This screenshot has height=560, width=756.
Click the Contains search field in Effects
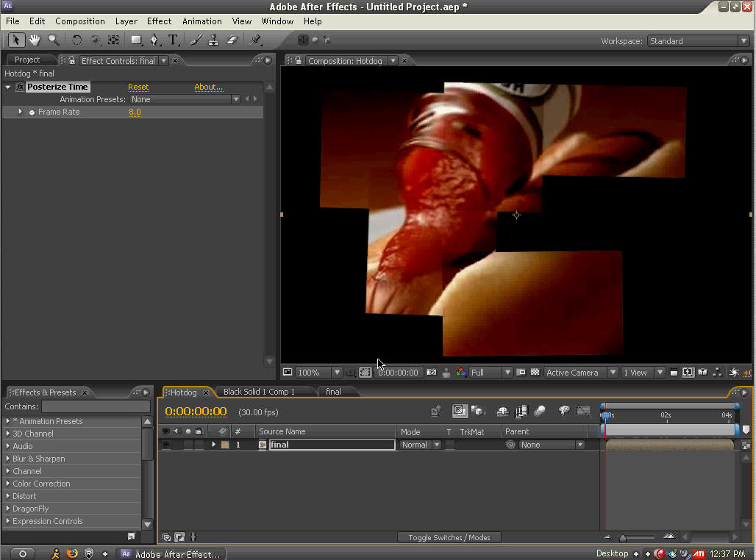[x=96, y=406]
